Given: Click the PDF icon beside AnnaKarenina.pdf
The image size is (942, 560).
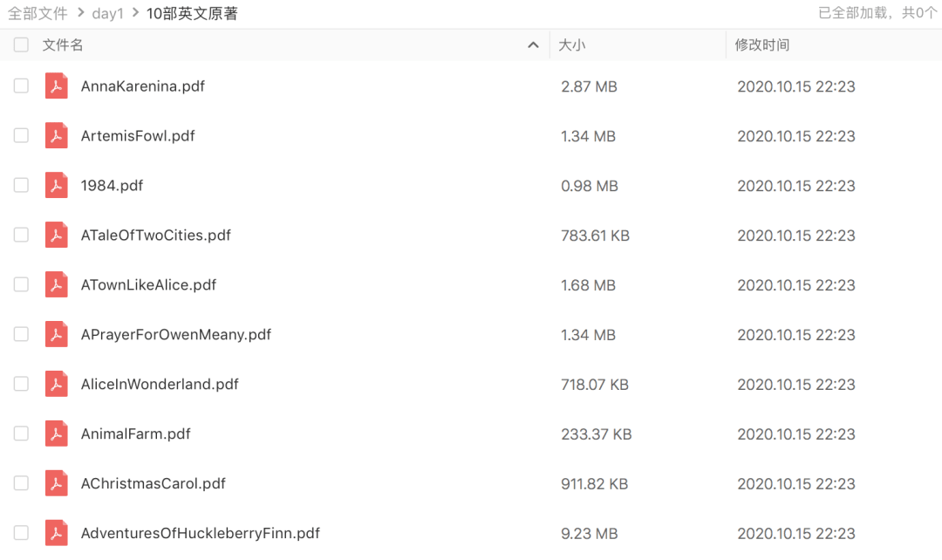Looking at the screenshot, I should 57,86.
